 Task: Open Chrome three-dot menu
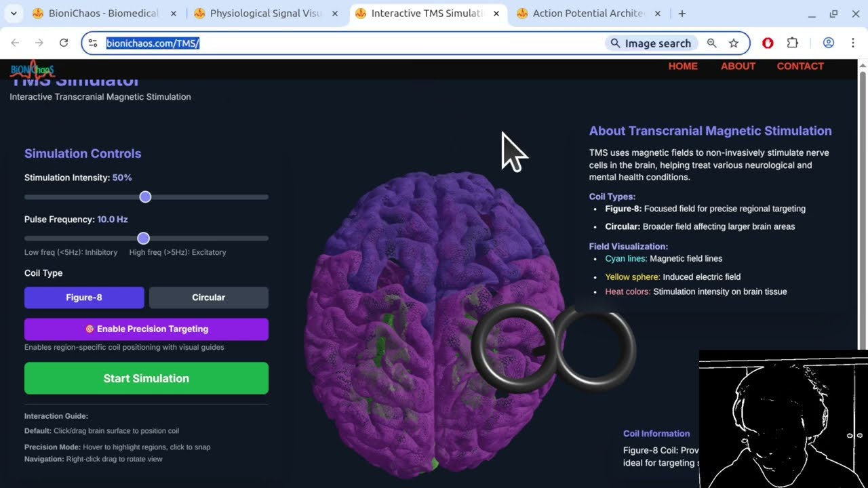point(852,43)
